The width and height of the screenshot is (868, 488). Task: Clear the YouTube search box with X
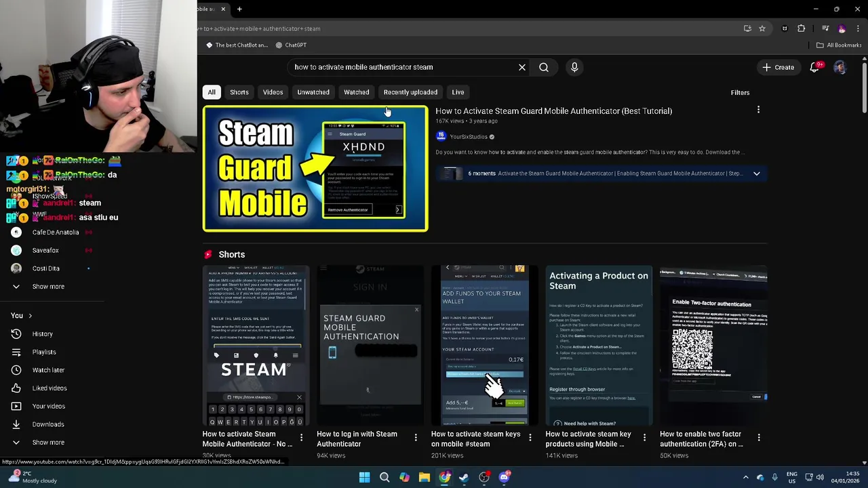(x=522, y=67)
